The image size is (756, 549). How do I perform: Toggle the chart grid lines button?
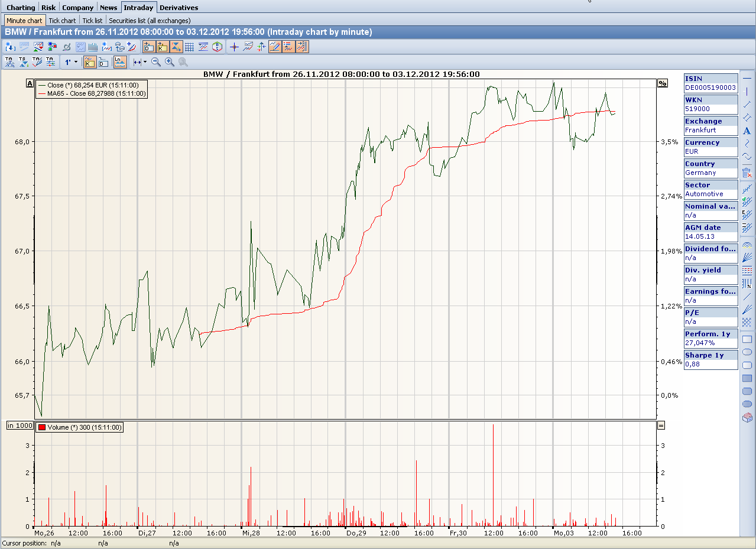coord(190,47)
